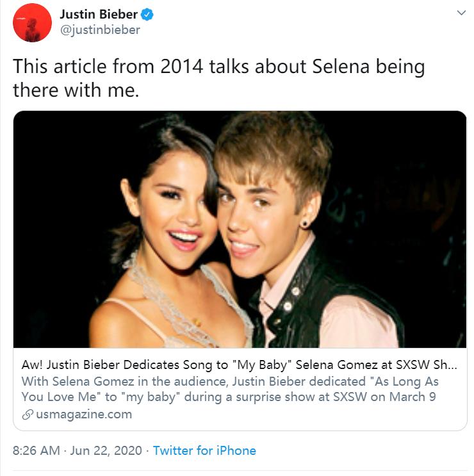
Task: Visit the usmagazine.com domain link
Action: (83, 414)
